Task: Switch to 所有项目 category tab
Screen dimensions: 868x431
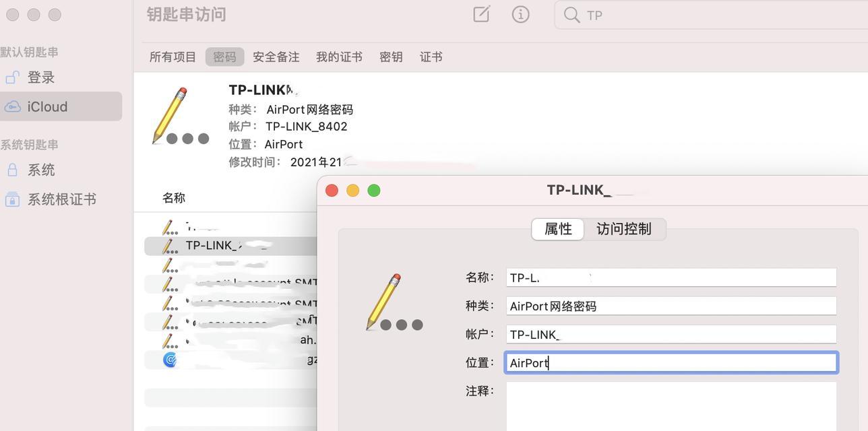Action: tap(173, 57)
